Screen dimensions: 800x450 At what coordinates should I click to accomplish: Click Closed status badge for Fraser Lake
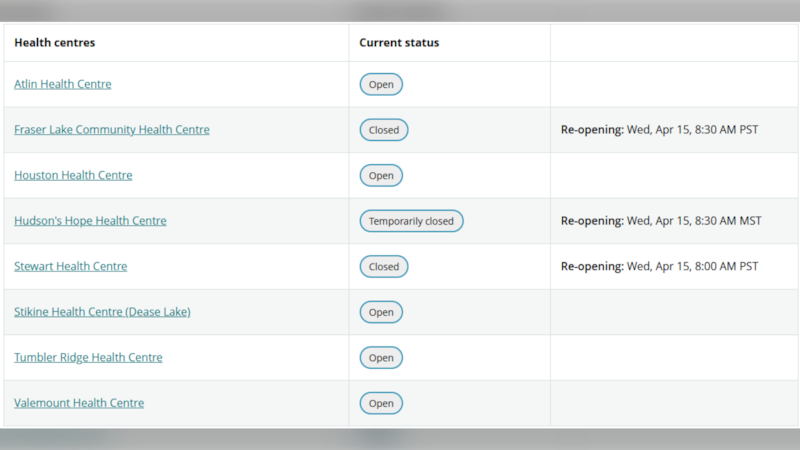point(384,130)
